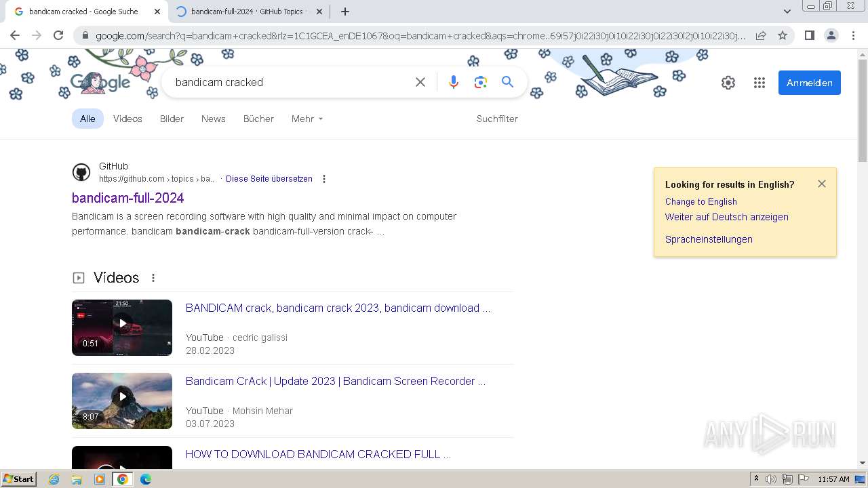Open the site info lock icon

85,36
